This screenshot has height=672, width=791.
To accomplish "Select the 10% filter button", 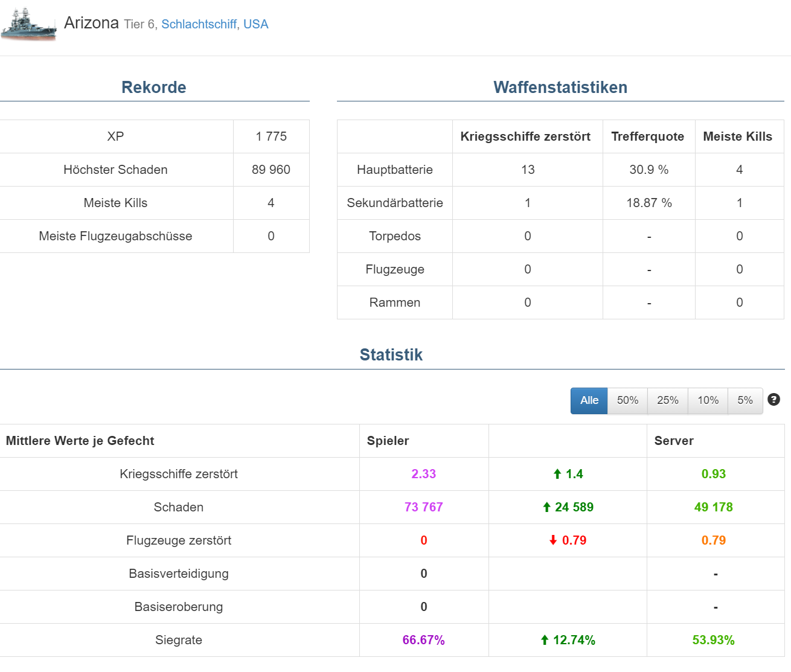I will click(708, 401).
